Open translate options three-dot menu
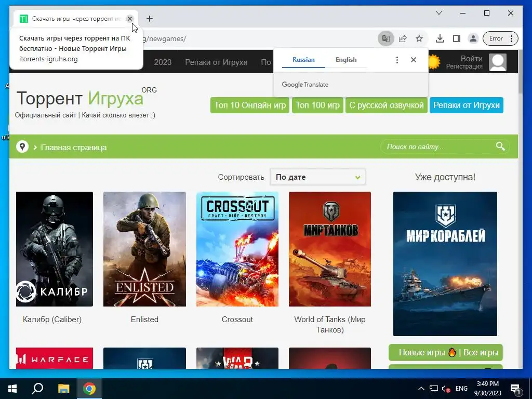The width and height of the screenshot is (532, 399). (397, 60)
